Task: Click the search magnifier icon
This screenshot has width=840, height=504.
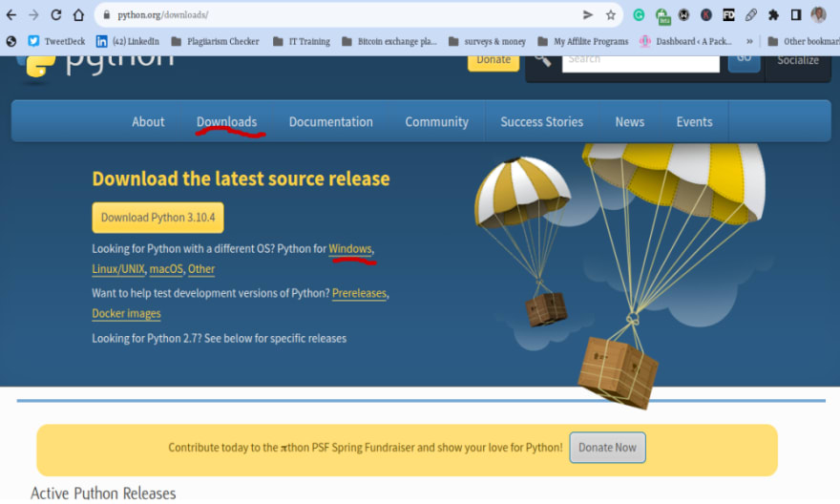Action: 543,60
